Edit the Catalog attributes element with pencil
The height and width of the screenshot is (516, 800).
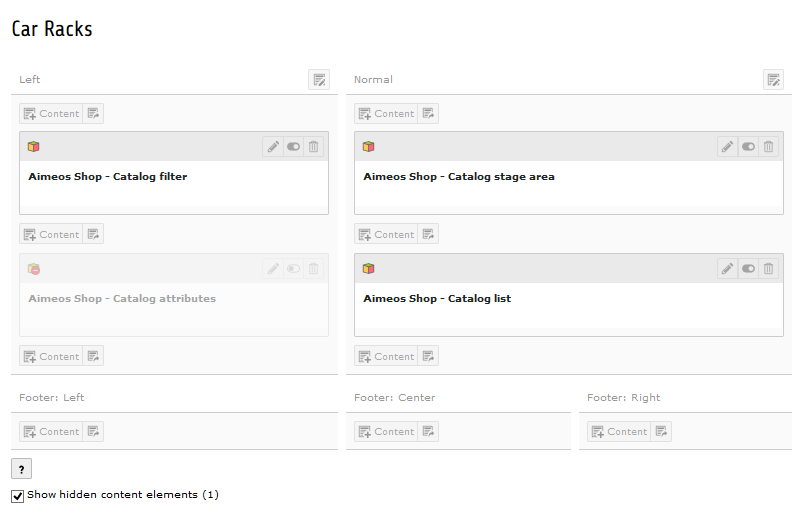tap(273, 268)
